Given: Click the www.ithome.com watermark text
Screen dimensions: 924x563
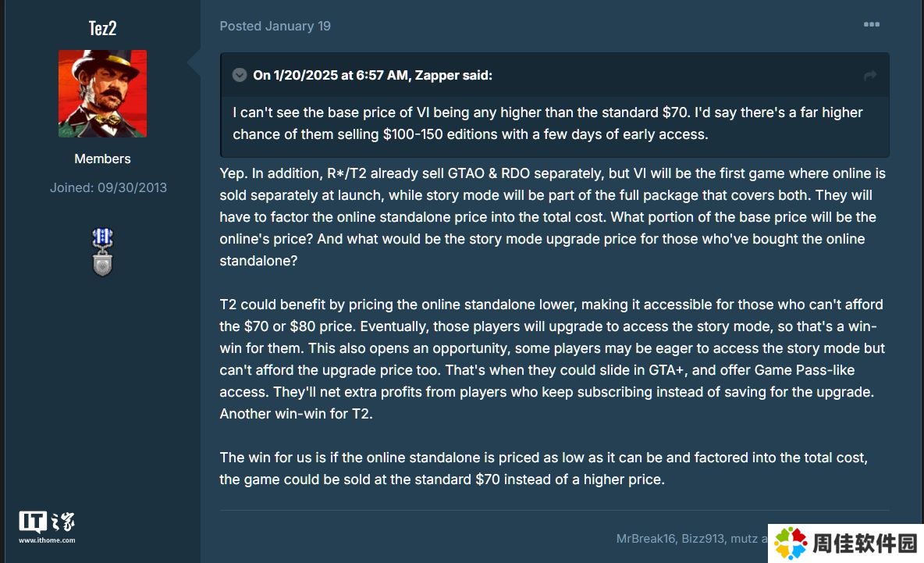Looking at the screenshot, I should pyautogui.click(x=47, y=540).
